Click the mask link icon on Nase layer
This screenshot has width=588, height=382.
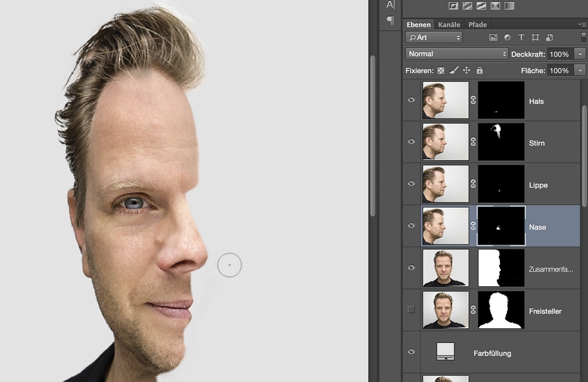tap(473, 225)
